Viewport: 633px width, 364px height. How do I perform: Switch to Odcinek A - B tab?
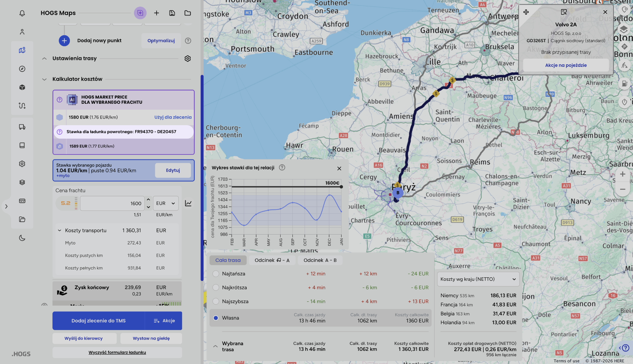tap(320, 260)
